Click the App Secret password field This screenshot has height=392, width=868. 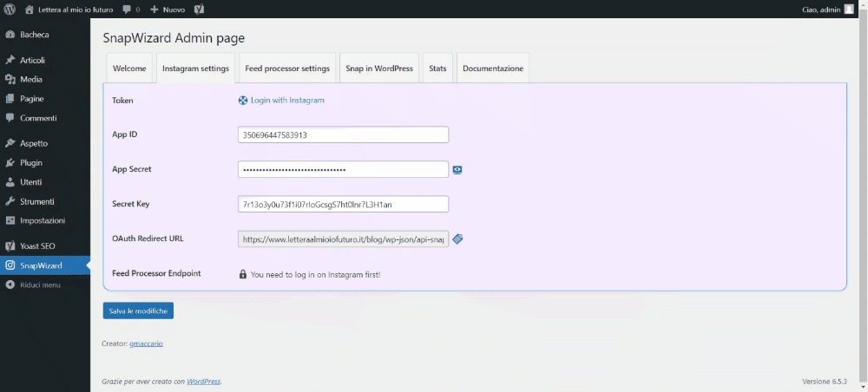click(x=343, y=169)
